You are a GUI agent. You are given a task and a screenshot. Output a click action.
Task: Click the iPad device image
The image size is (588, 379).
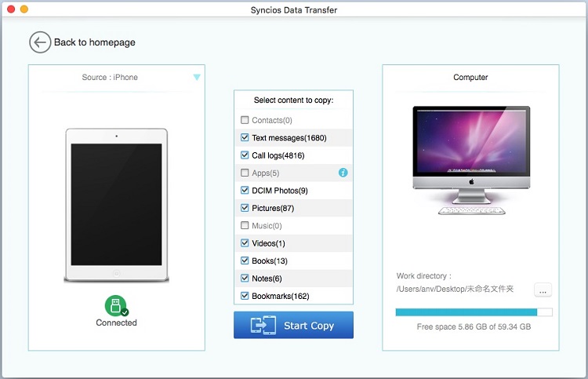click(116, 205)
